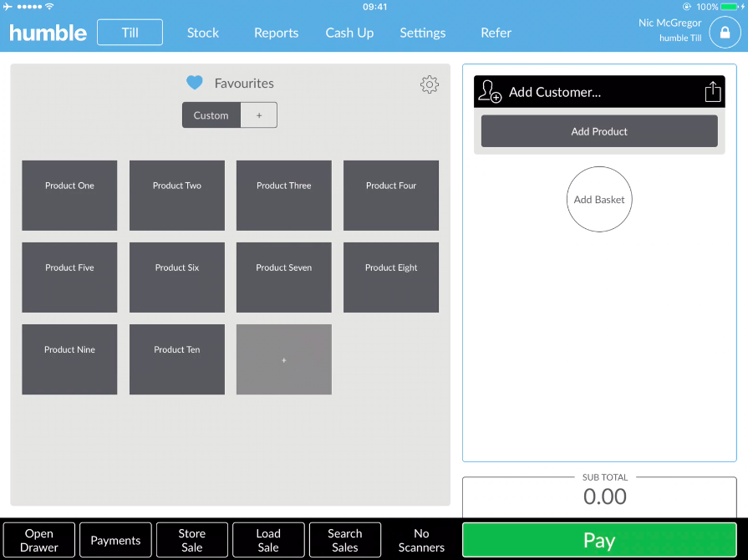Open Payments from bottom bar
This screenshot has width=748, height=560.
point(115,540)
